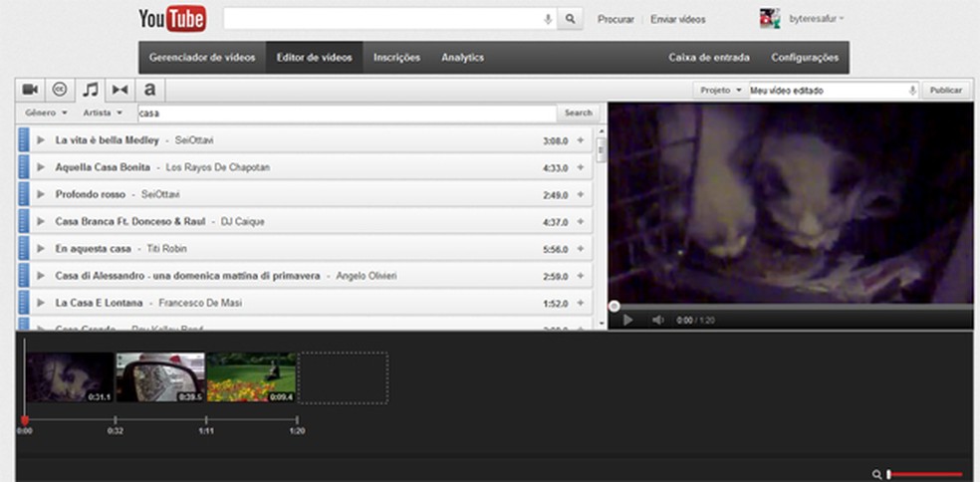Open the text tab with letter a
The image size is (980, 482).
point(150,90)
